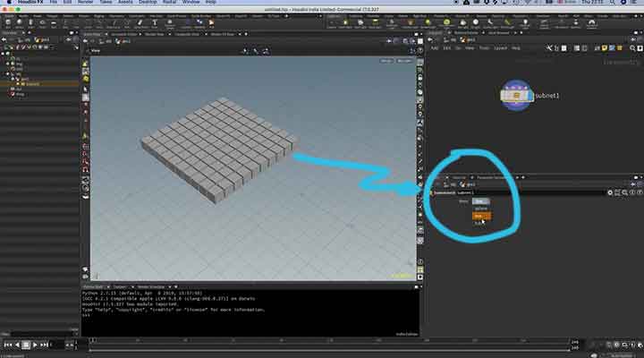The height and width of the screenshot is (358, 644).
Task: Open macOS Spotlight search icon
Action: point(613,2)
